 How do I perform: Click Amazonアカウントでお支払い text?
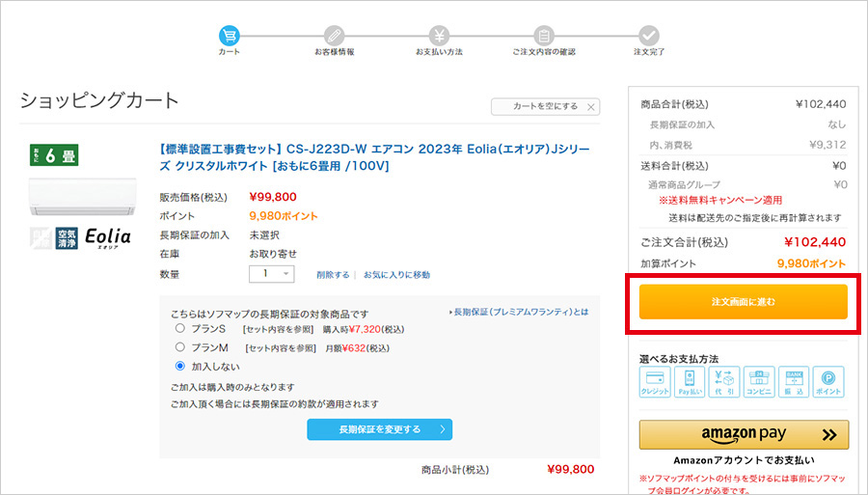pyautogui.click(x=744, y=460)
